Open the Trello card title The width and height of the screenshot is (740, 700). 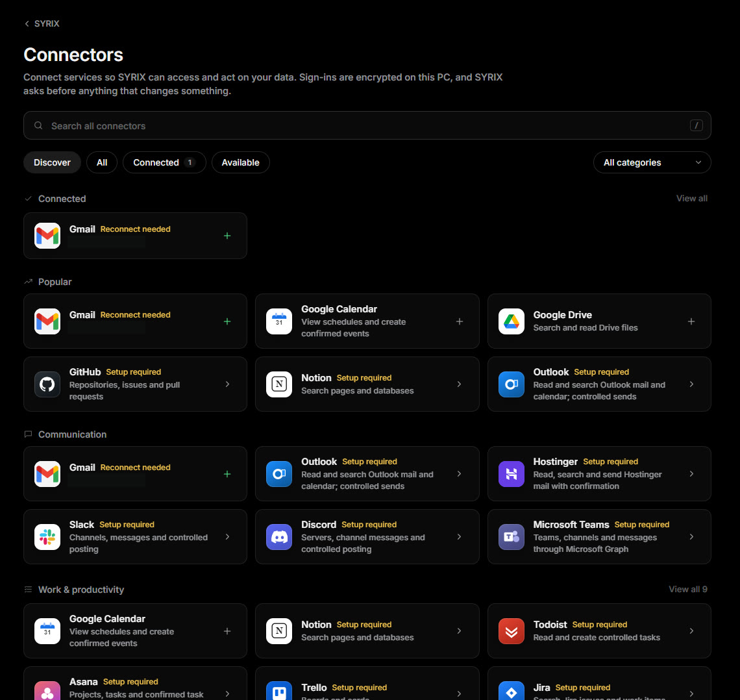pos(314,687)
